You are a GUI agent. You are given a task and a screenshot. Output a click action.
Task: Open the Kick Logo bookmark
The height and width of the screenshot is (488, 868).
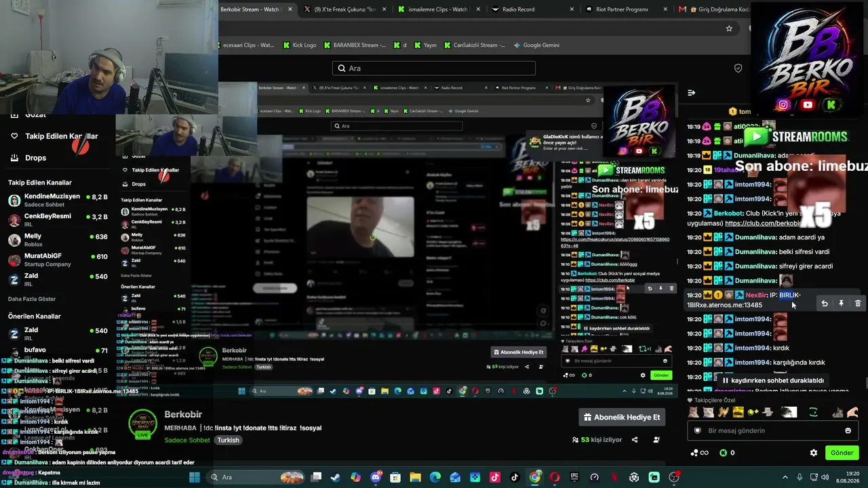click(x=299, y=45)
